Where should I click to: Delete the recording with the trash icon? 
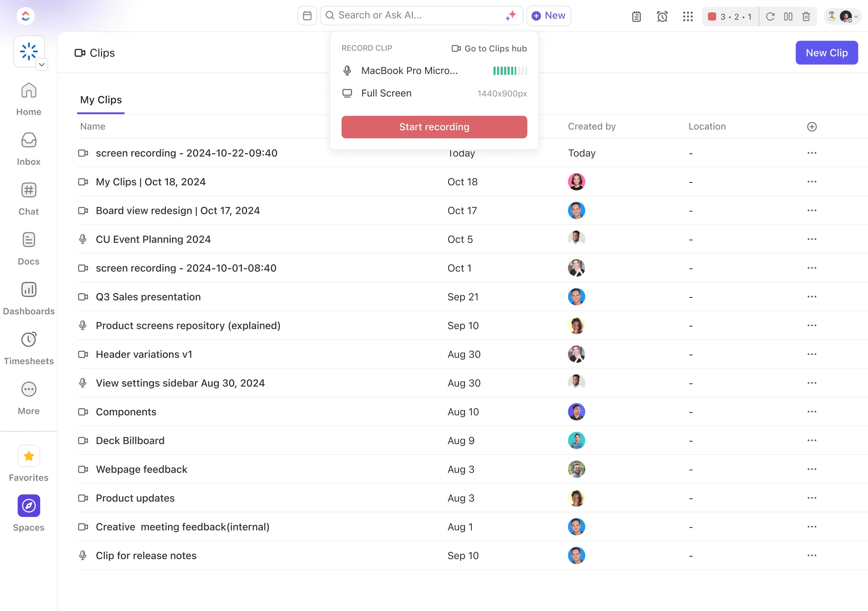(806, 16)
